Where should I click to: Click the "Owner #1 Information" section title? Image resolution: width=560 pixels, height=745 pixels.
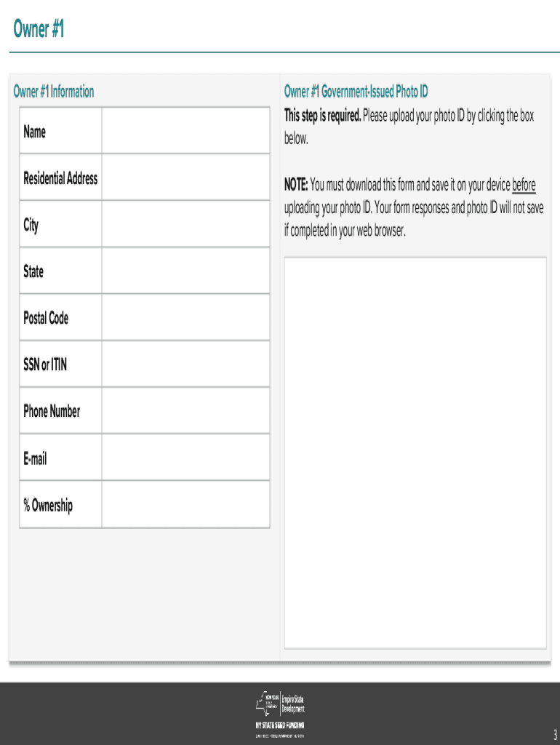pos(53,92)
